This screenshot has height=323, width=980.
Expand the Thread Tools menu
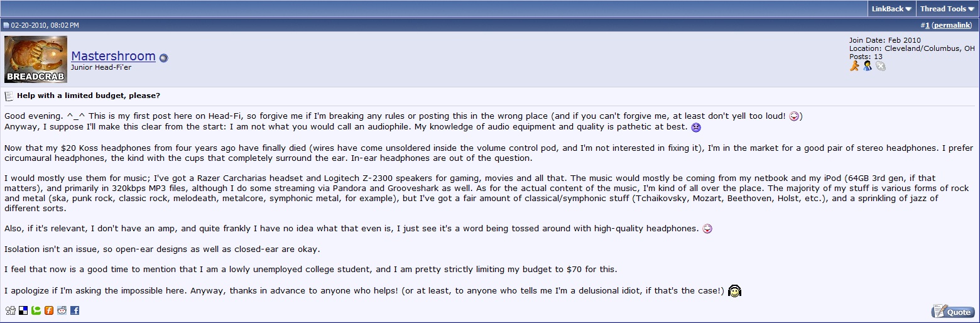coord(947,9)
